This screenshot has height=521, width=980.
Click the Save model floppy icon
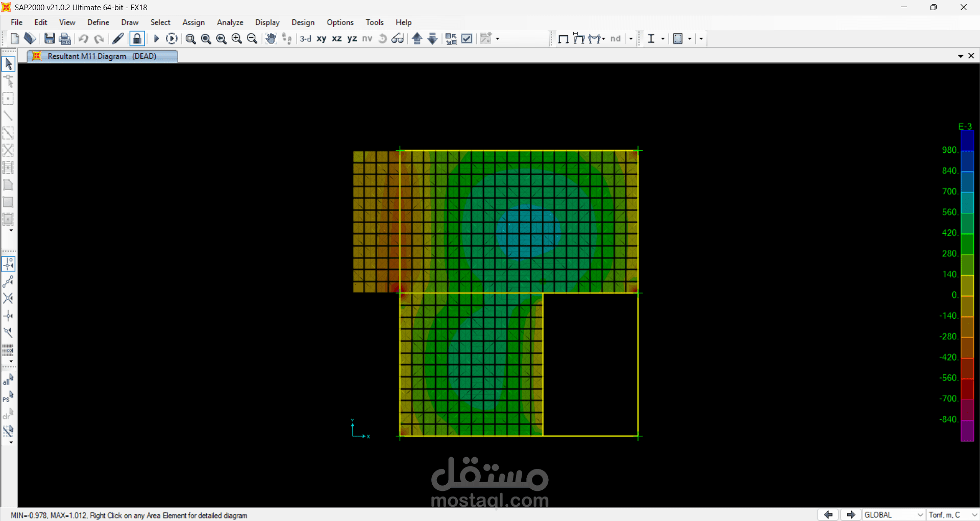pyautogui.click(x=50, y=39)
